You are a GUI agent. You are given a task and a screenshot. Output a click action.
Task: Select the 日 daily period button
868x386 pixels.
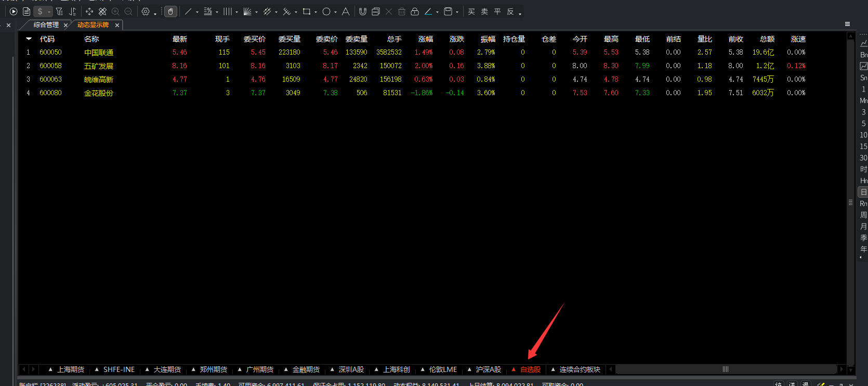(863, 192)
